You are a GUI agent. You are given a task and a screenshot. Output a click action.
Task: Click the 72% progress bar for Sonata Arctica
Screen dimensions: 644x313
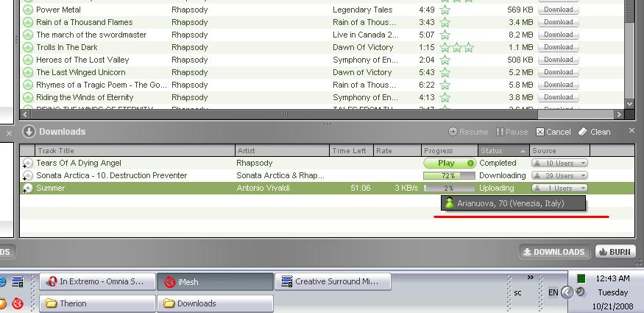(449, 175)
